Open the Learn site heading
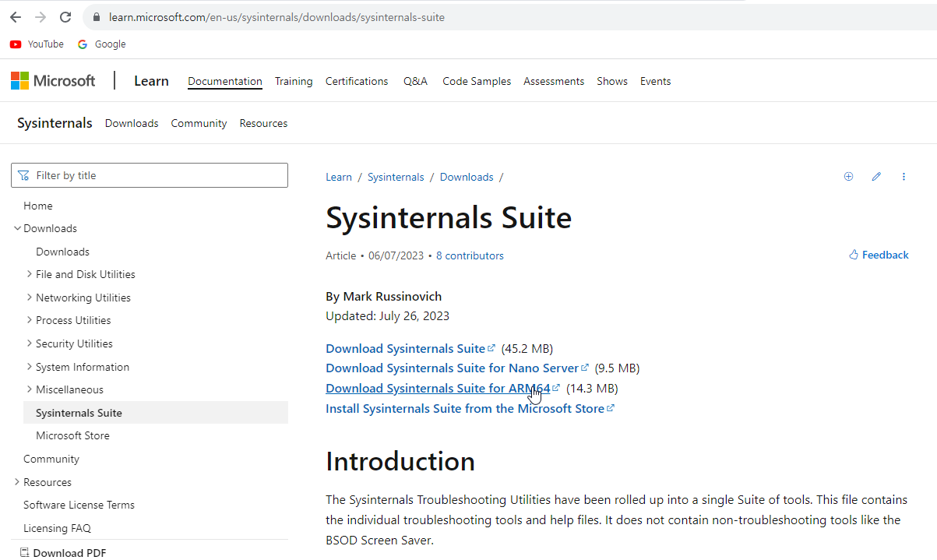Viewport: 937px width, 560px height. point(151,81)
